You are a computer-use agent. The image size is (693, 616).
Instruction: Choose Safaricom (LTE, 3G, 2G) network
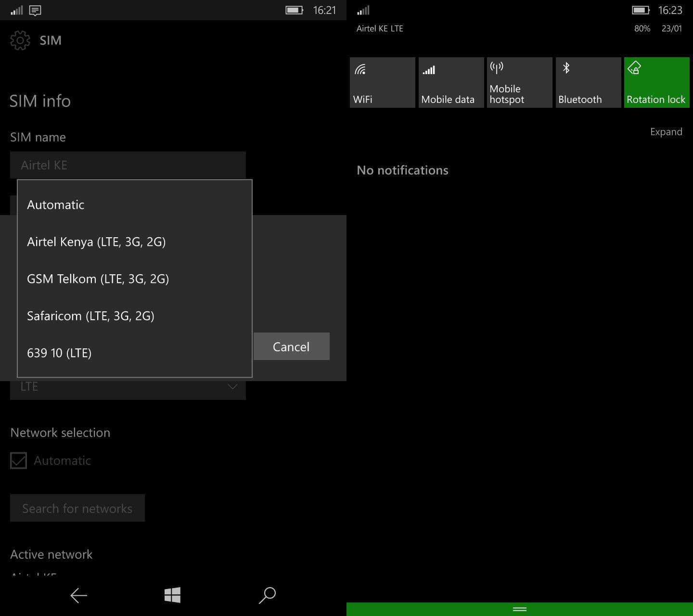[x=135, y=316]
